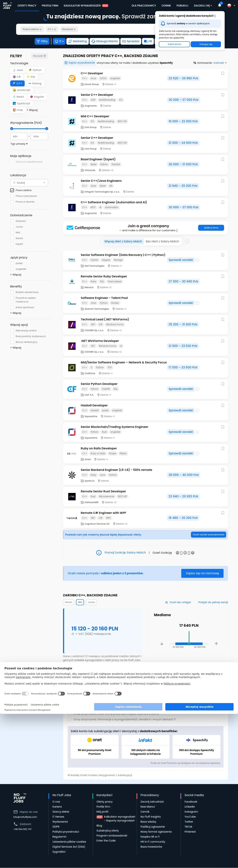Bookmark the Bazel Engineer (Expert) offer
The image size is (238, 868).
click(222, 159)
